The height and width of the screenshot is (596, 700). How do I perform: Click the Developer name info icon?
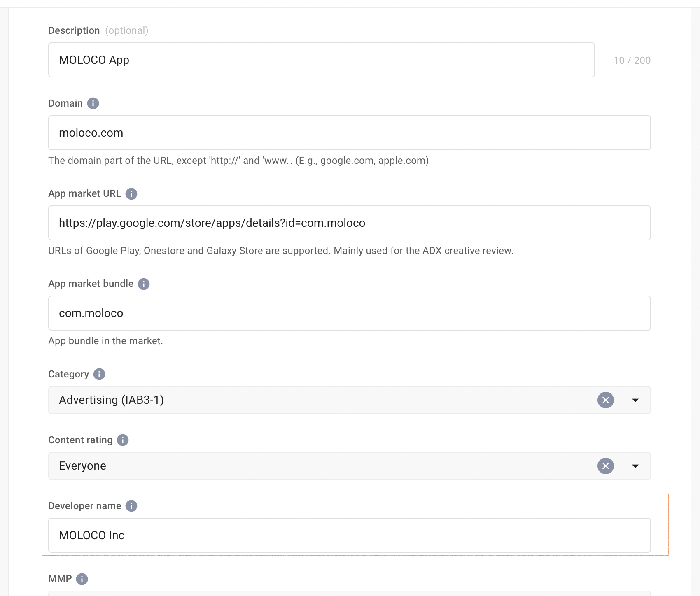click(x=131, y=506)
